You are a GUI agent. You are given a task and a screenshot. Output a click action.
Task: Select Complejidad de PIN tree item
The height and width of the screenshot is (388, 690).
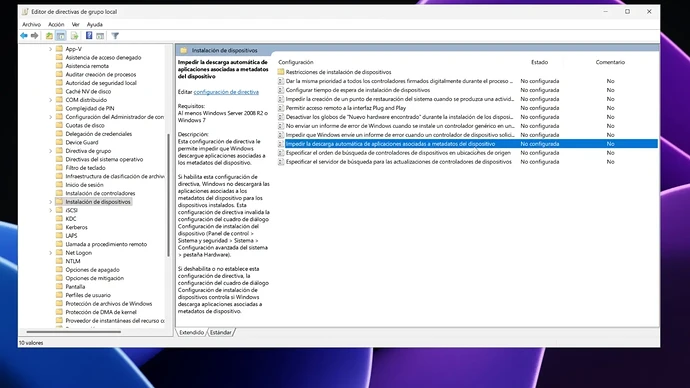[90, 108]
